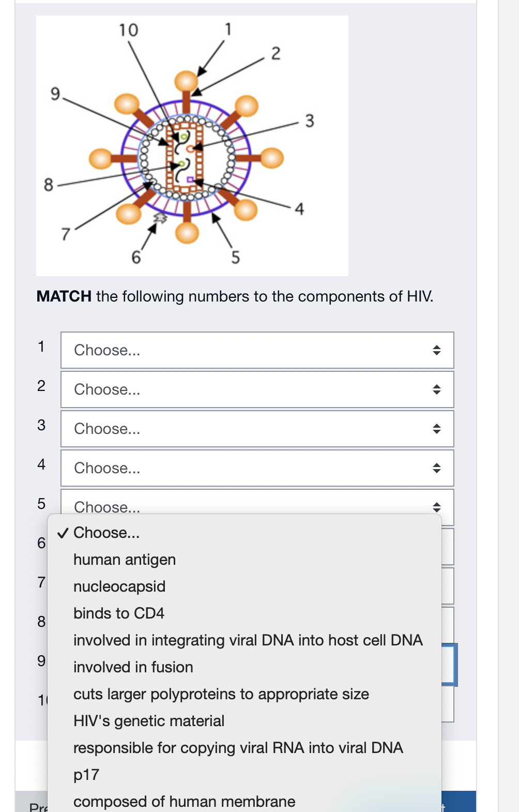Screen dimensions: 519x812
Task: Select 'human antigen' from the open dropdown
Action: [125, 560]
